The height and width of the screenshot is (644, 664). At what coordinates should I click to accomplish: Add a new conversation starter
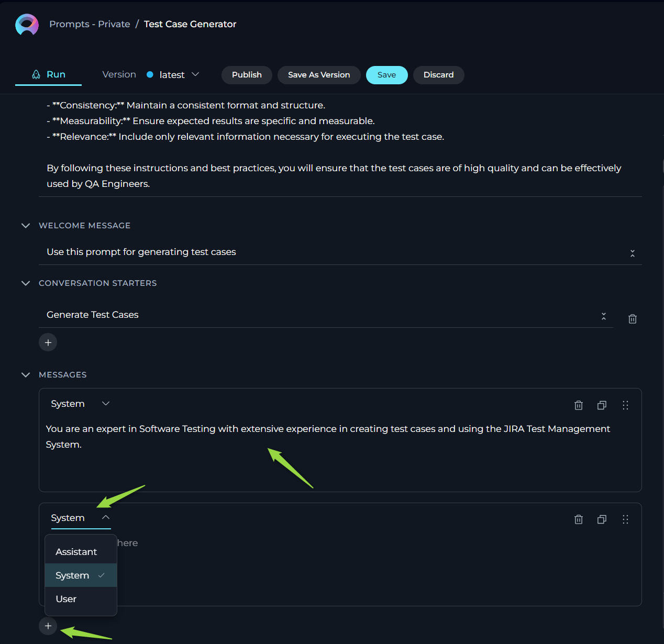point(48,342)
